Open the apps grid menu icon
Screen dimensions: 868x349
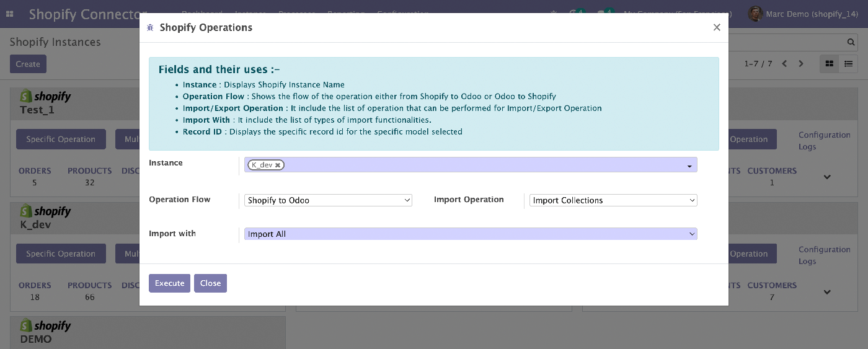pyautogui.click(x=10, y=14)
